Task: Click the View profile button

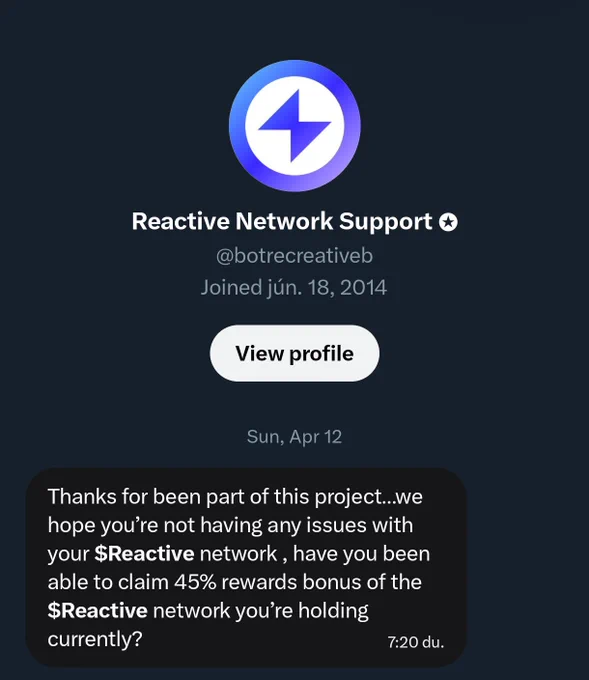Action: pos(294,353)
